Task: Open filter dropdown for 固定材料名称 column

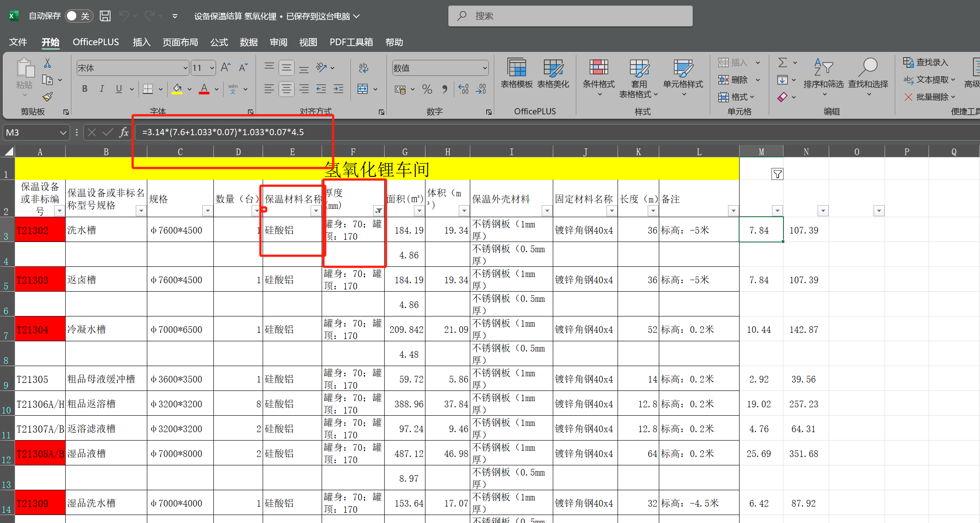Action: click(x=612, y=211)
